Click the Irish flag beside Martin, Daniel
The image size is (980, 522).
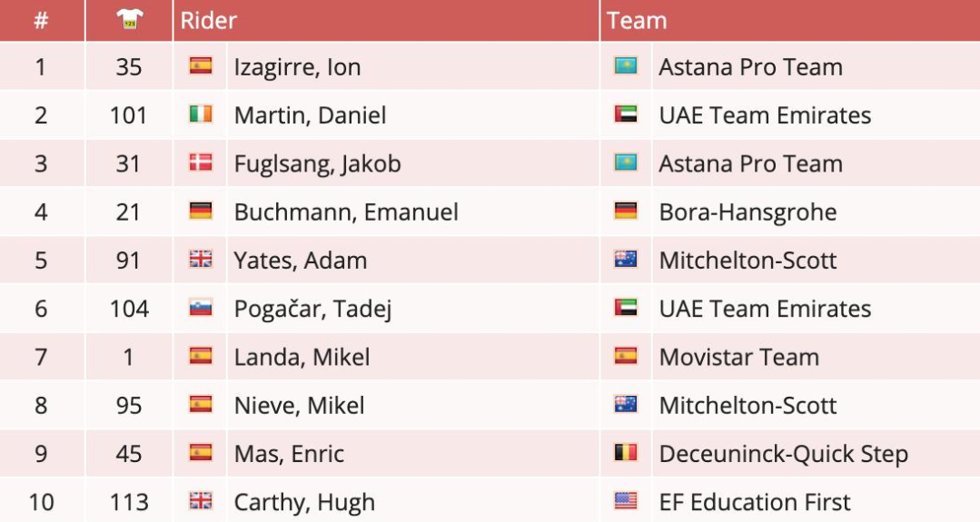(x=201, y=114)
